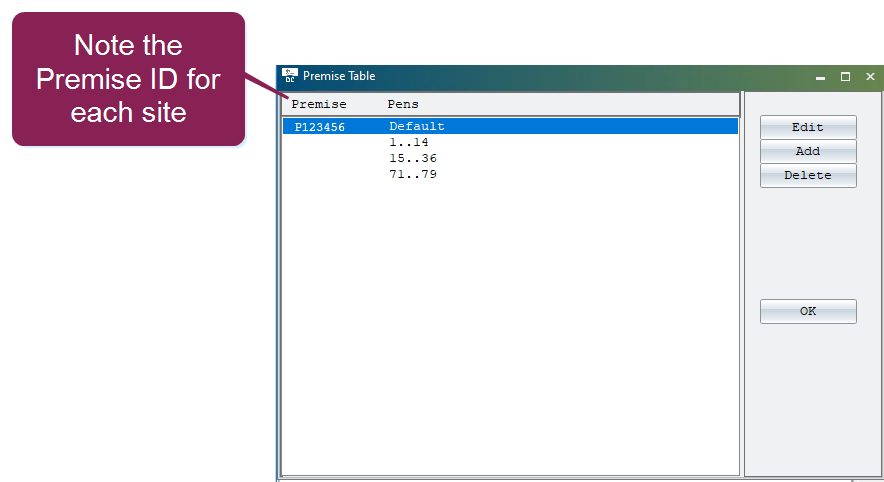The image size is (884, 482).
Task: Maximize the Premise Table window
Action: (845, 77)
